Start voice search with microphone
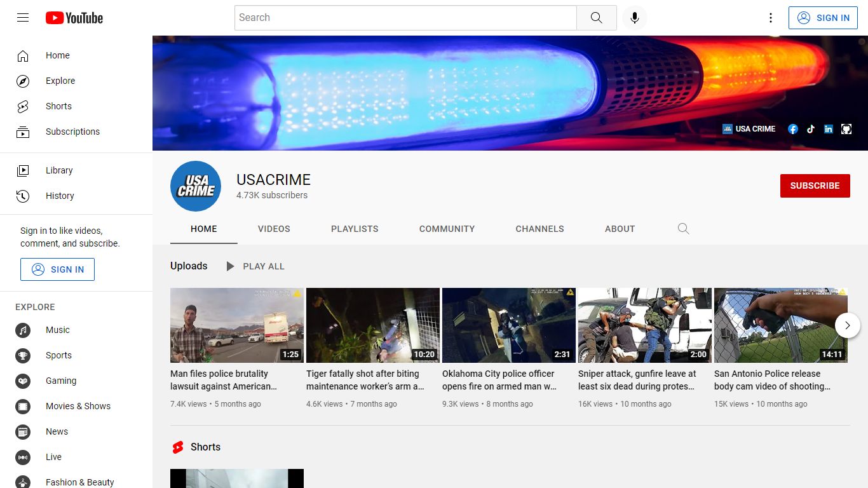The width and height of the screenshot is (868, 488). [x=634, y=18]
